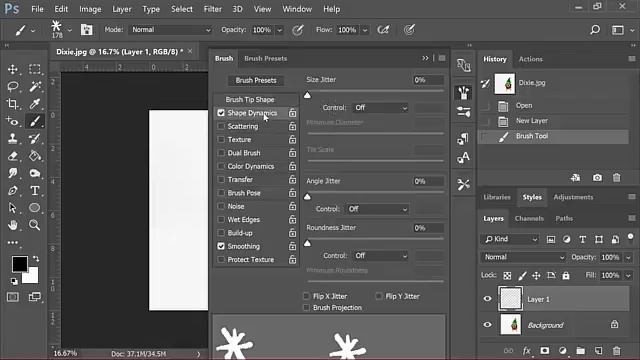Select the Eraser tool
The width and height of the screenshot is (640, 360).
point(13,156)
